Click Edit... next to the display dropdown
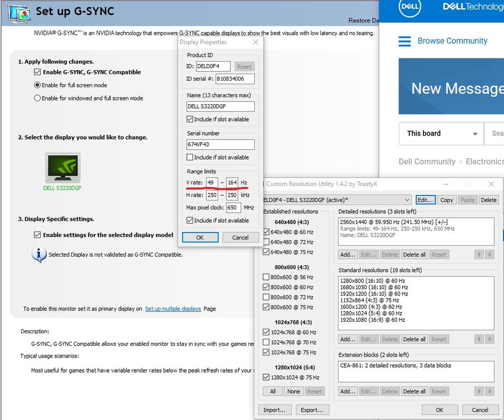 (425, 200)
